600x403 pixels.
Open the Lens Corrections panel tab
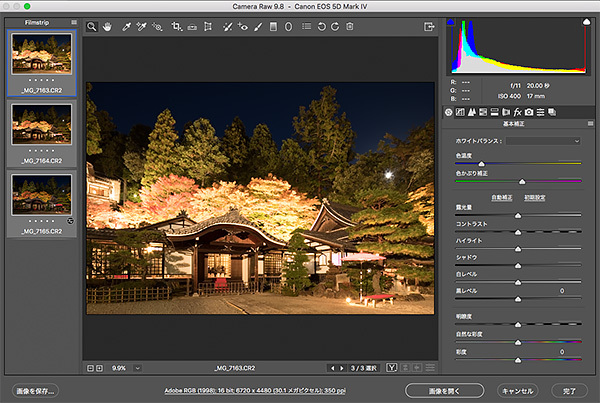click(x=506, y=112)
